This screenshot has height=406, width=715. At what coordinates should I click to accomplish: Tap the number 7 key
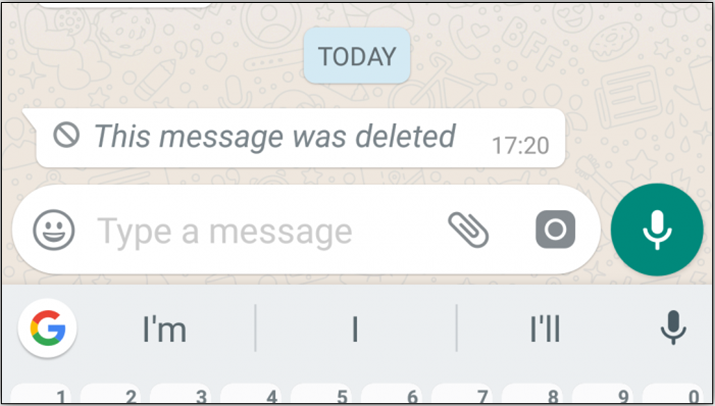point(461,394)
